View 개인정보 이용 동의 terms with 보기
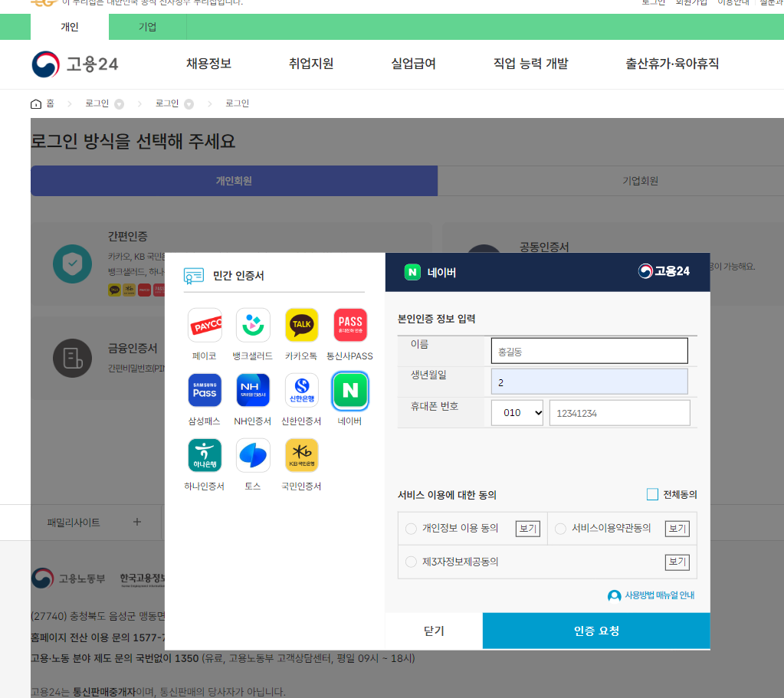The image size is (784, 698). (528, 529)
